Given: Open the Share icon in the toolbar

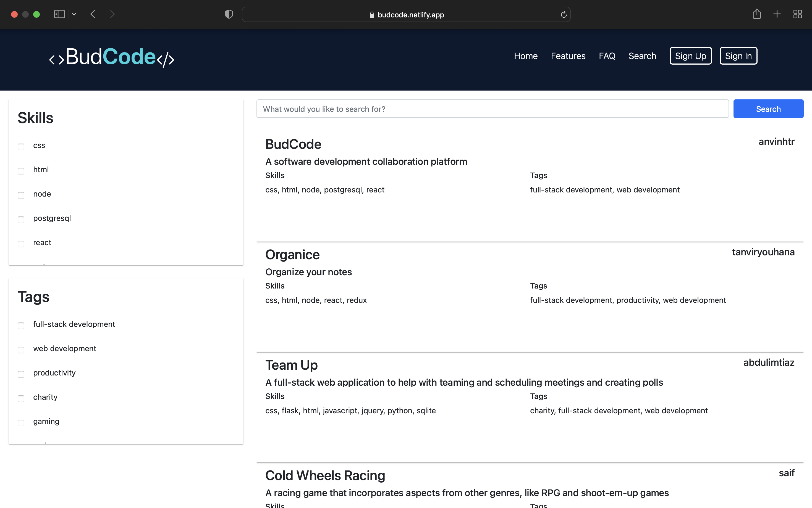Looking at the screenshot, I should click(x=756, y=14).
